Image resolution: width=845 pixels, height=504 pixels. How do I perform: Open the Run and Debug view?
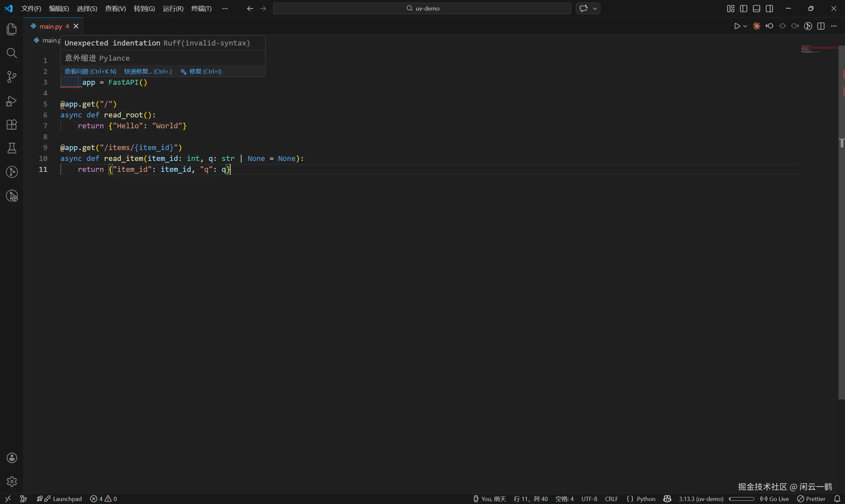point(12,101)
